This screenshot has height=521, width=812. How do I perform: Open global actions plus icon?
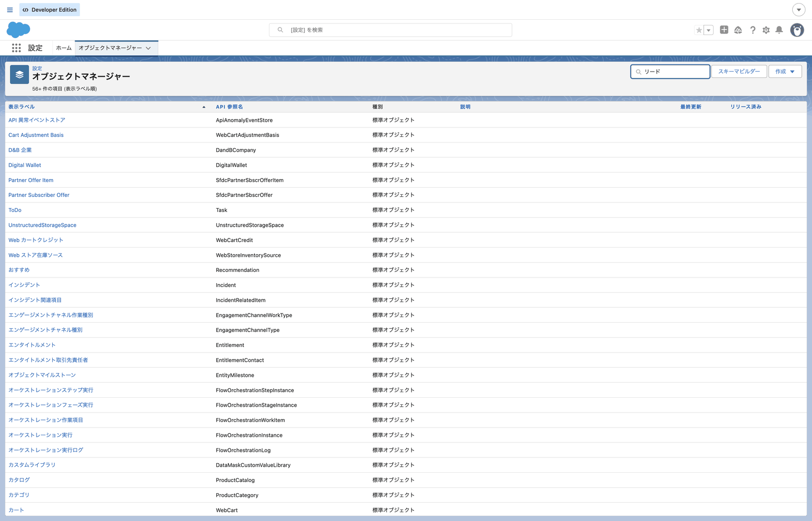[x=724, y=30]
